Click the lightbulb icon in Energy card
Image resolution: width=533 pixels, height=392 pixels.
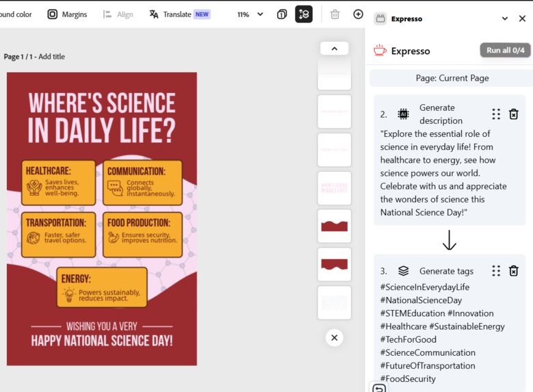(x=69, y=295)
